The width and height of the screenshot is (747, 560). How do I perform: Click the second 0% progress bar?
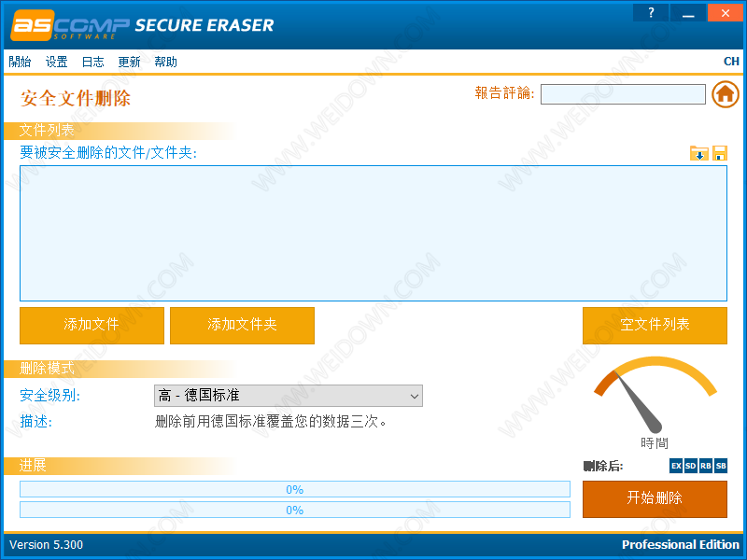point(295,510)
